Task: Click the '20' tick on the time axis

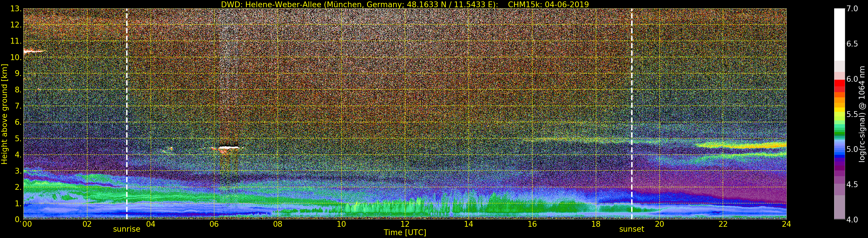Action: [659, 224]
